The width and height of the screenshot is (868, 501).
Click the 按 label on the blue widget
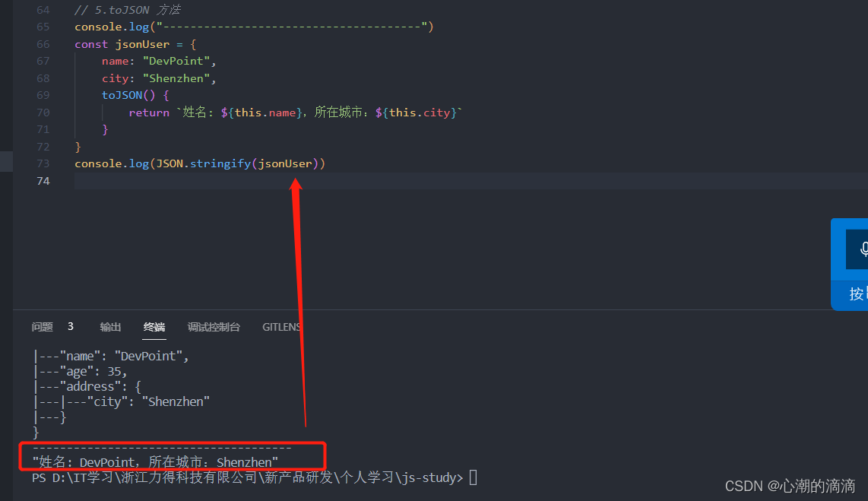(x=858, y=294)
